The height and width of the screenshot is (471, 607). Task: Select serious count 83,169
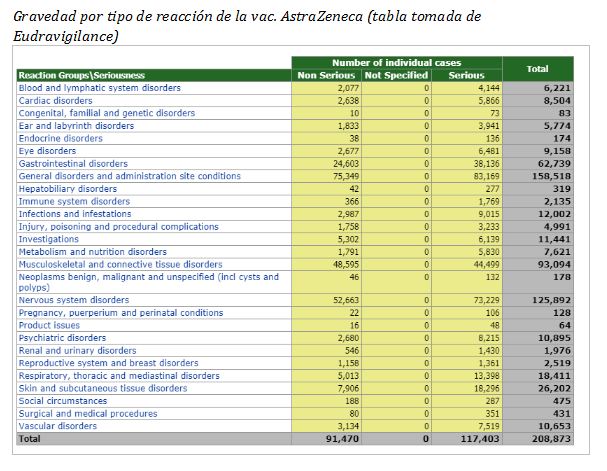point(487,176)
